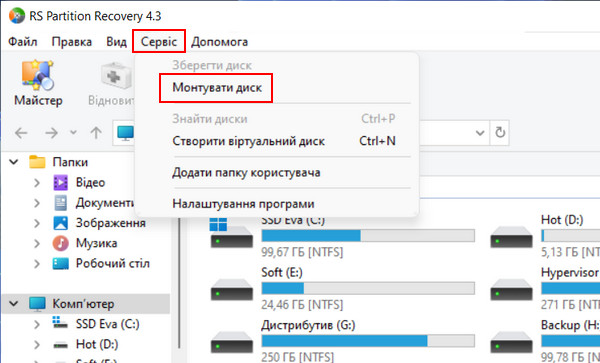Go back with the left arrow
Image resolution: width=600 pixels, height=363 pixels.
tap(21, 133)
